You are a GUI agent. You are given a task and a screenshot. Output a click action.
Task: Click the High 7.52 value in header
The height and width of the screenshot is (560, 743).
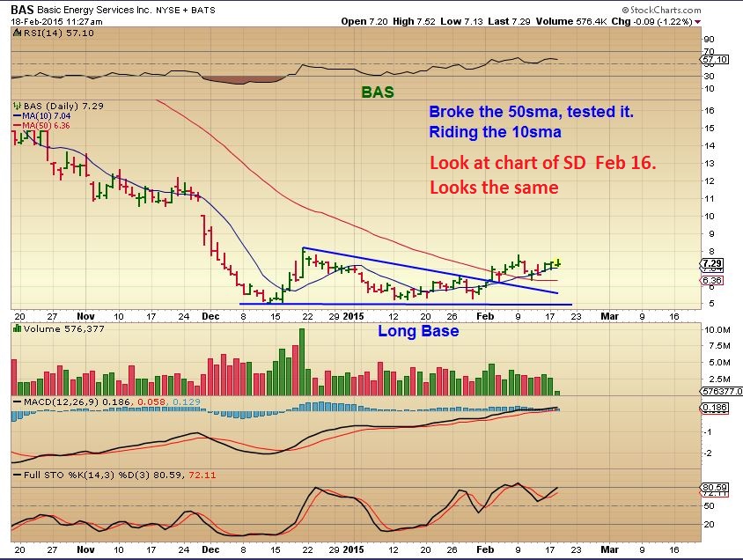pos(414,22)
